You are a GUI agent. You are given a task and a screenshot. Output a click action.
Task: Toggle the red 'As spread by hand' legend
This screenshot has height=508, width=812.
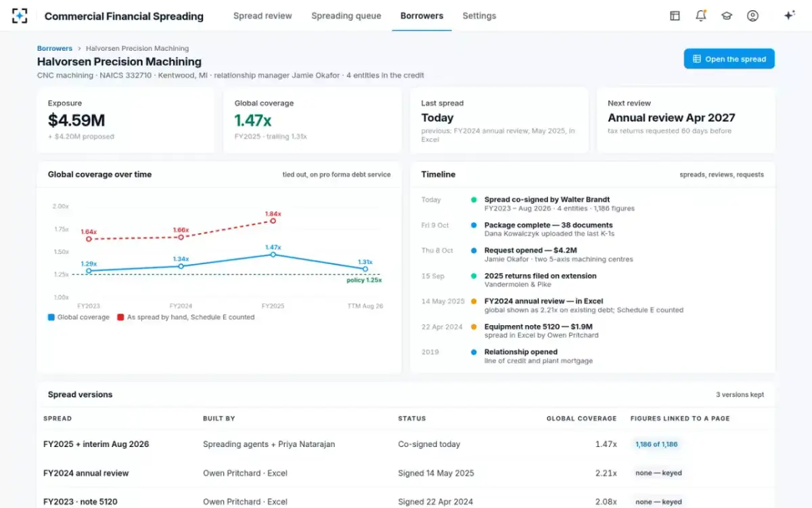click(x=186, y=317)
